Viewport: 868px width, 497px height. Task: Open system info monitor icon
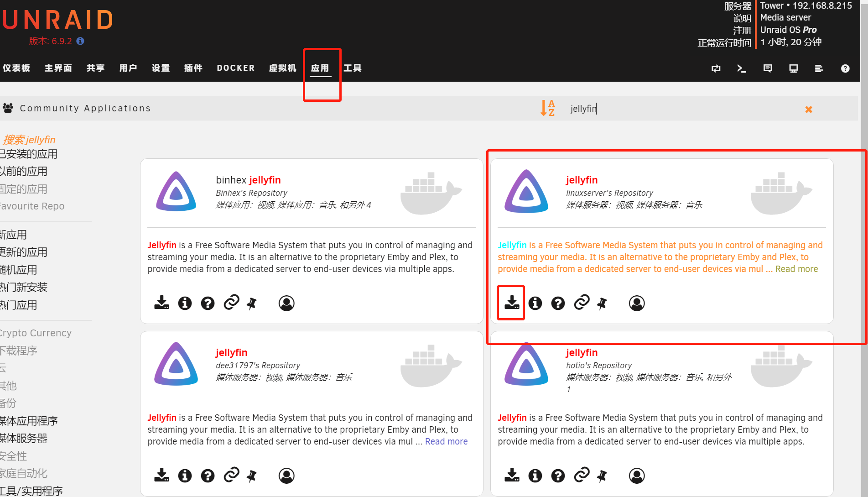point(794,68)
